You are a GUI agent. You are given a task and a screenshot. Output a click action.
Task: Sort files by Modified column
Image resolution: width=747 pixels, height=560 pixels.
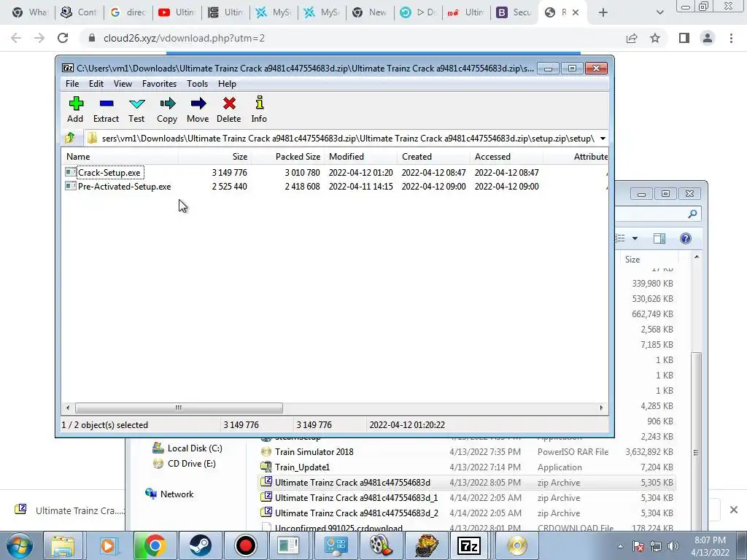click(360, 157)
